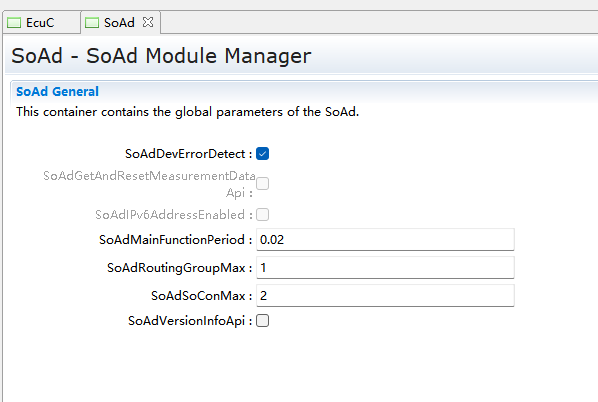The image size is (598, 402).
Task: Click the green icon on the EcuC tab
Action: click(14, 23)
